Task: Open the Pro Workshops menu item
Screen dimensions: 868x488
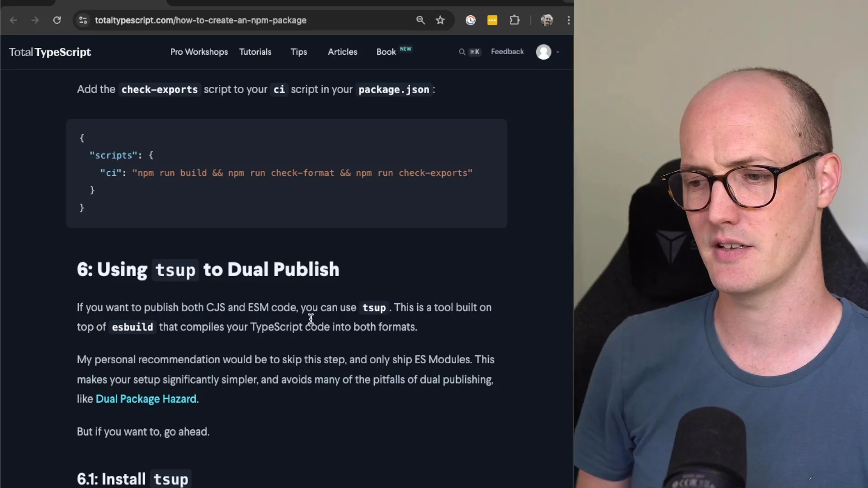Action: pyautogui.click(x=199, y=52)
